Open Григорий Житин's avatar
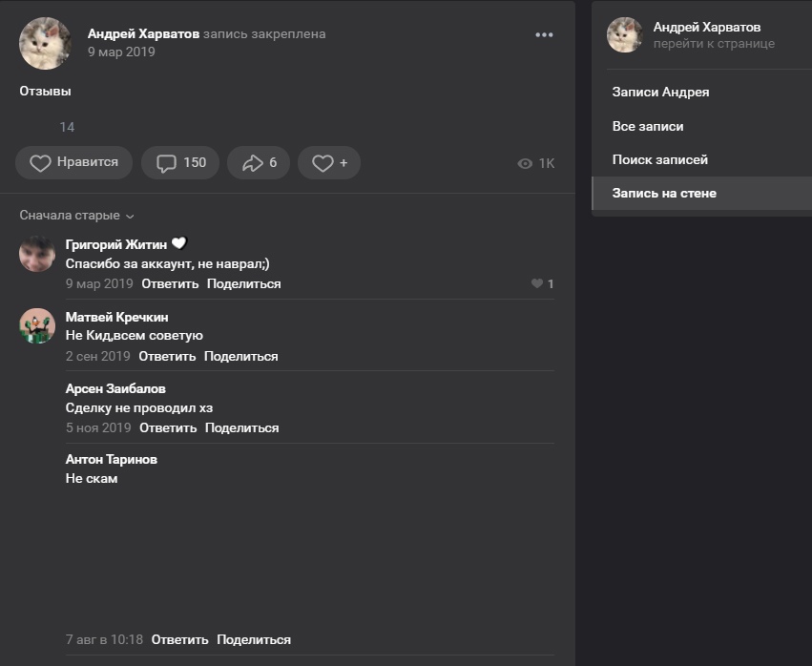The height and width of the screenshot is (666, 812). 37,254
